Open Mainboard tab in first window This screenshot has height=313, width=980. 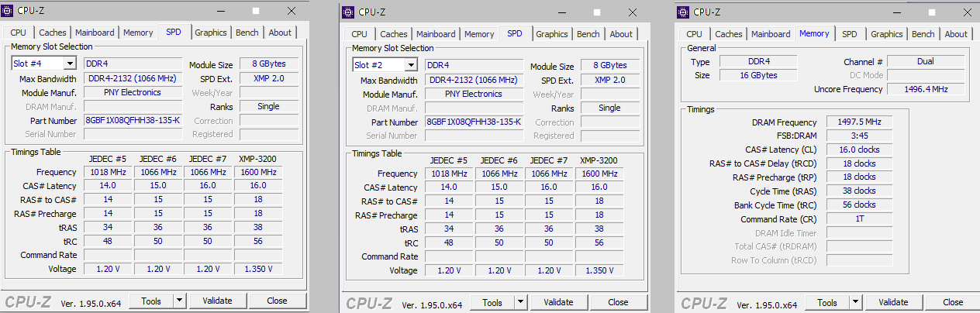(x=95, y=33)
